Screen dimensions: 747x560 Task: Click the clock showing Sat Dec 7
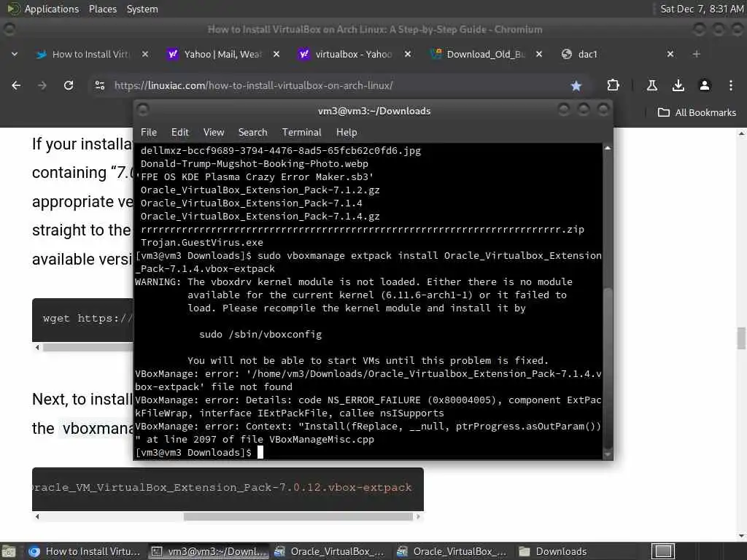(x=702, y=9)
